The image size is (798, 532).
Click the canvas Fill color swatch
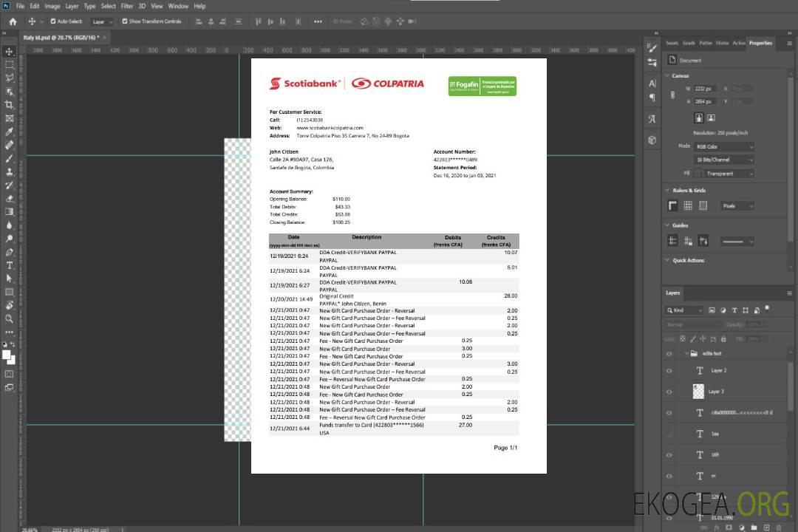[698, 174]
